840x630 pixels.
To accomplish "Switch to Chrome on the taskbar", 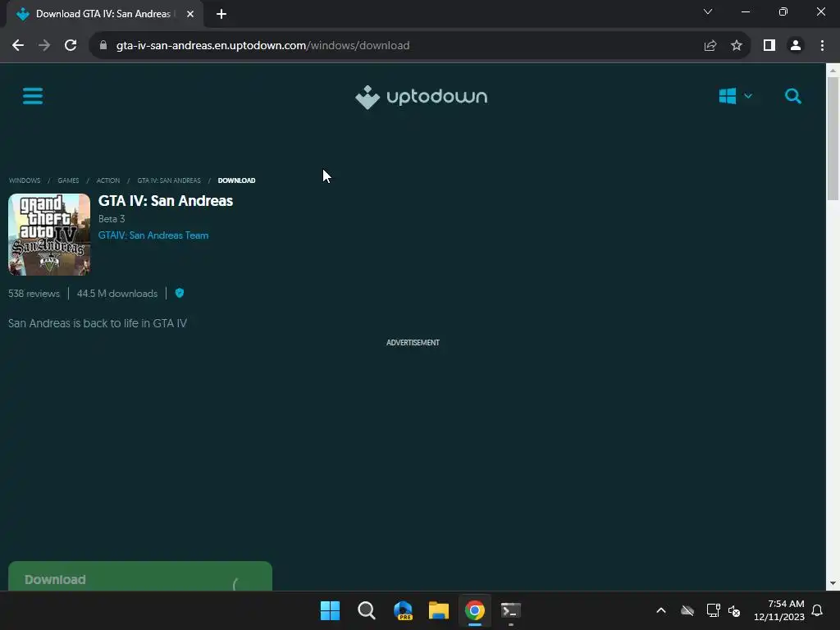I will [475, 610].
